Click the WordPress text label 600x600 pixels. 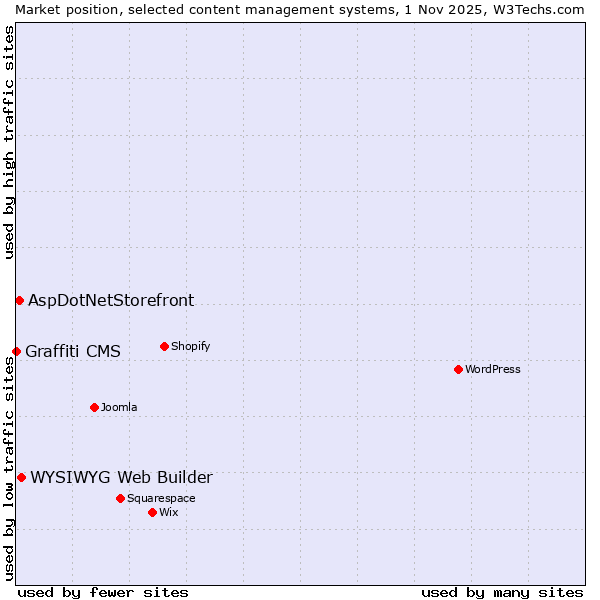(492, 369)
